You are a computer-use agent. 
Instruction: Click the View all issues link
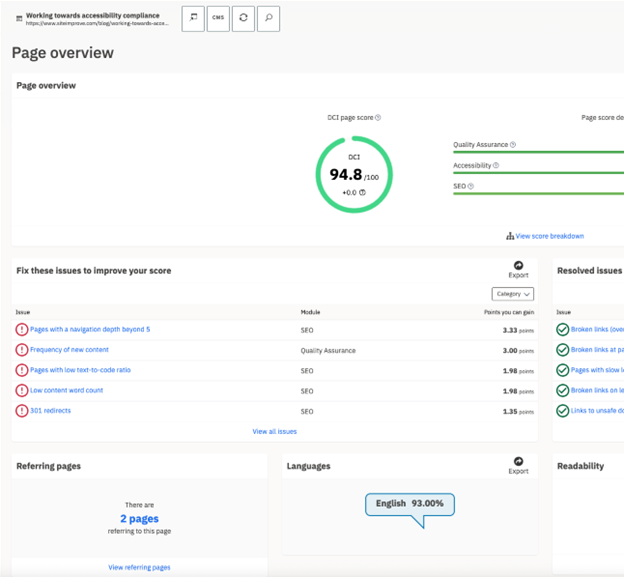coord(274,432)
